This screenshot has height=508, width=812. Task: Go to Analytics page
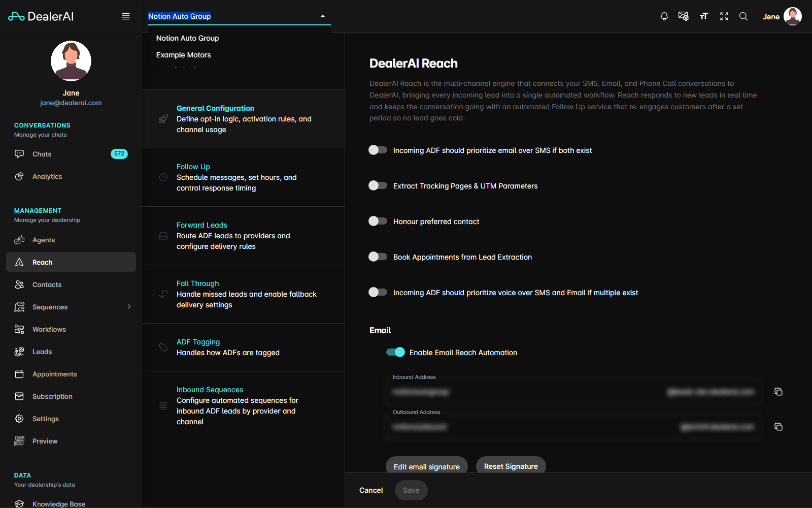pyautogui.click(x=71, y=176)
